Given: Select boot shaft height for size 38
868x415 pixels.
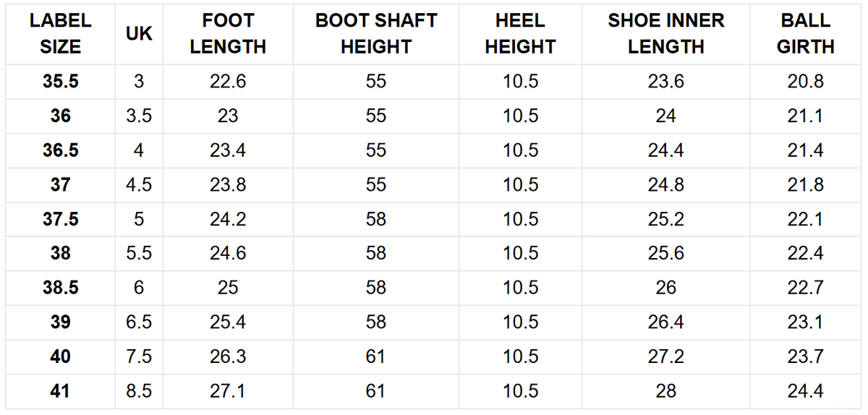Looking at the screenshot, I should coord(376,254).
